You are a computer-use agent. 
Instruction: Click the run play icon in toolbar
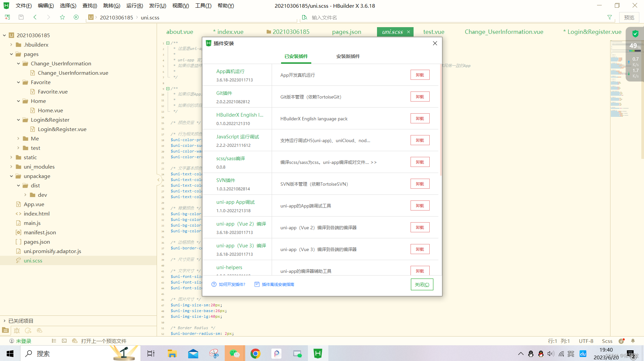(x=76, y=17)
